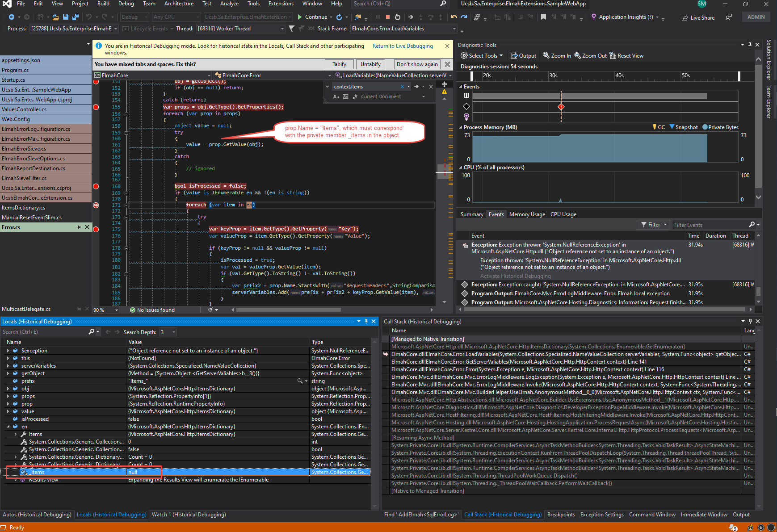The image size is (777, 532).
Task: Click the Output icon in Diagnostic Tools
Action: [x=514, y=56]
